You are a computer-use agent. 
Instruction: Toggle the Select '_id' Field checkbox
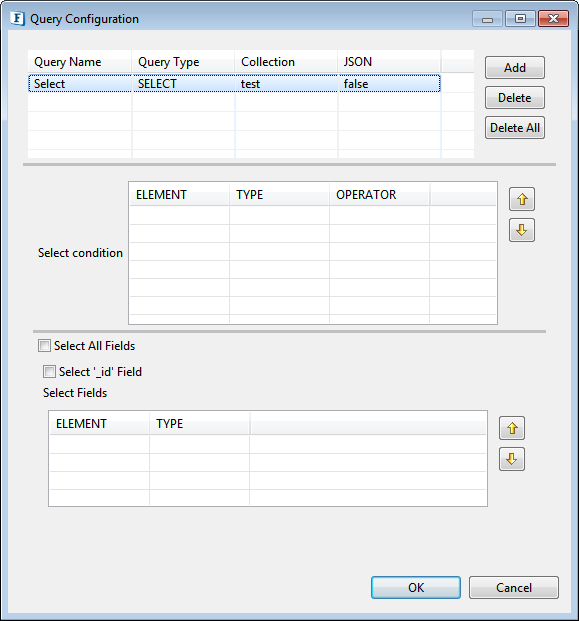click(49, 372)
